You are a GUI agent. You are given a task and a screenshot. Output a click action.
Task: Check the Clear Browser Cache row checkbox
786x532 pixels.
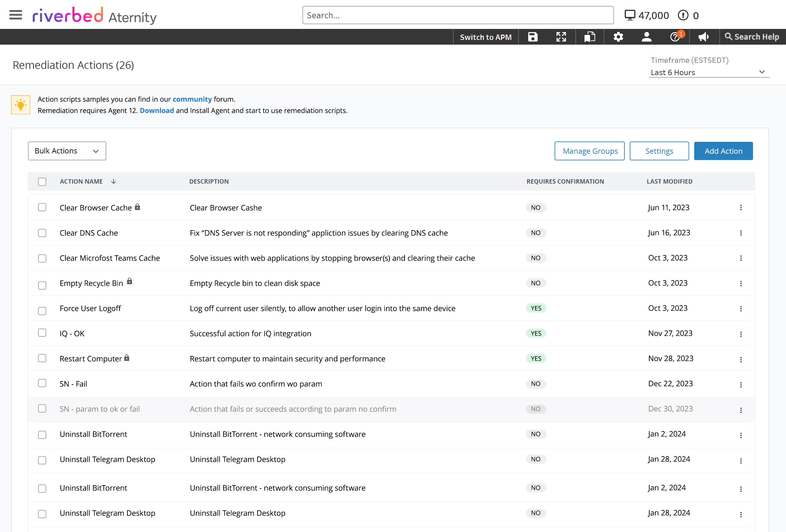coord(42,207)
